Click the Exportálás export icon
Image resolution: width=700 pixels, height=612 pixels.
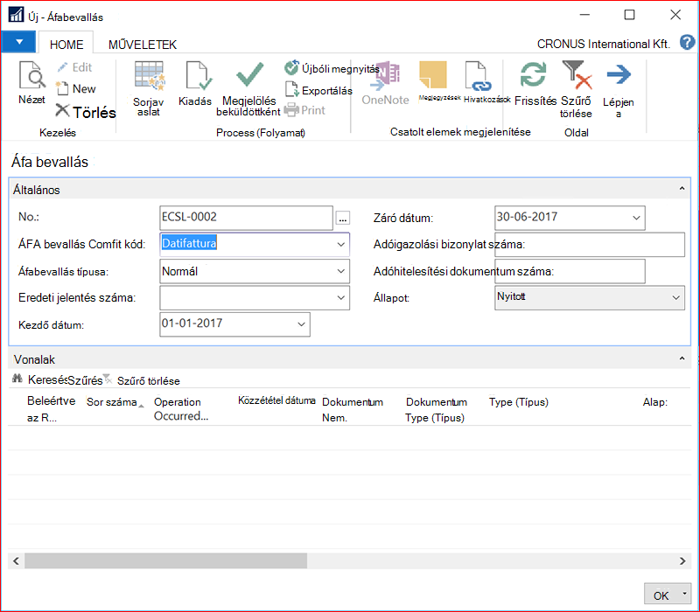[x=292, y=90]
